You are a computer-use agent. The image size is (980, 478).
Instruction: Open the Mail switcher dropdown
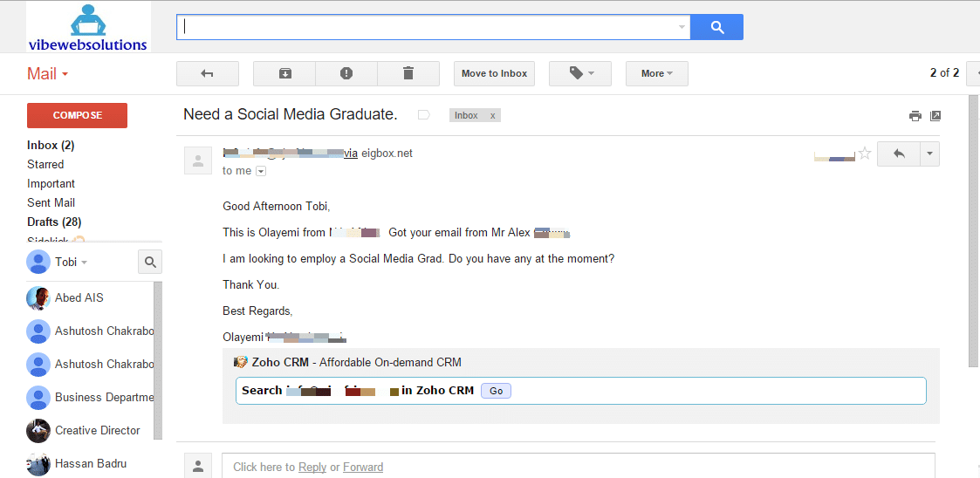coord(47,74)
